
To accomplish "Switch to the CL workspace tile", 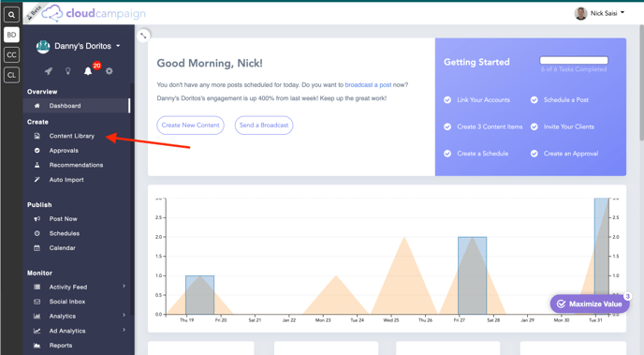I will click(x=11, y=75).
